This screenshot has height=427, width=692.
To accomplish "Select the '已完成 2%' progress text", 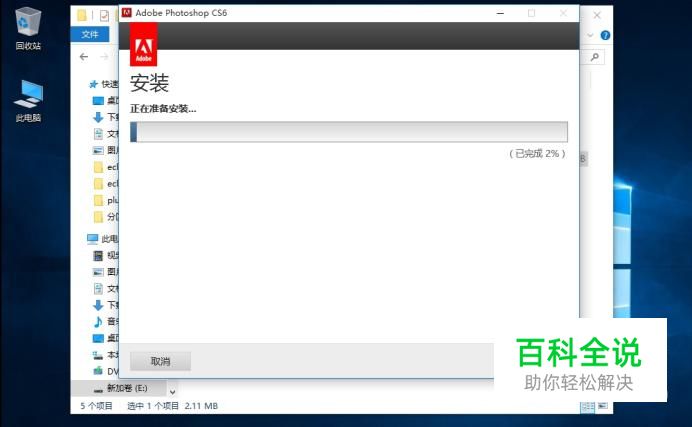I will pos(537,154).
